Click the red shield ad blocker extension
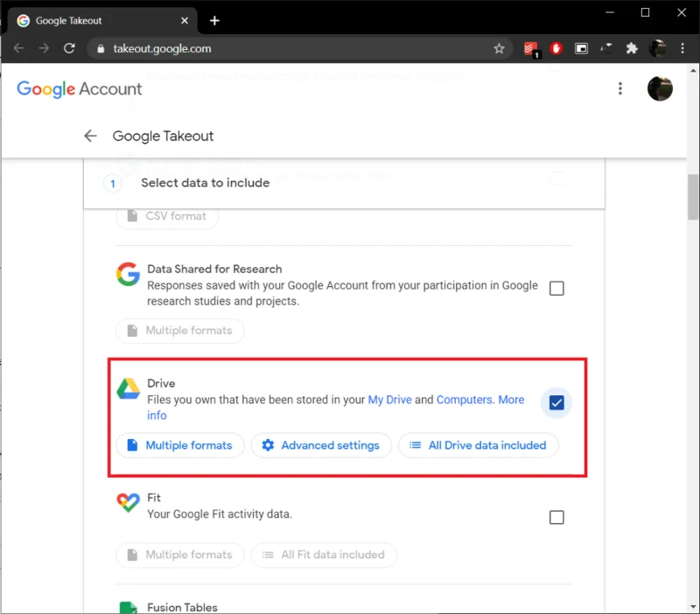The height and width of the screenshot is (614, 700). pyautogui.click(x=556, y=48)
